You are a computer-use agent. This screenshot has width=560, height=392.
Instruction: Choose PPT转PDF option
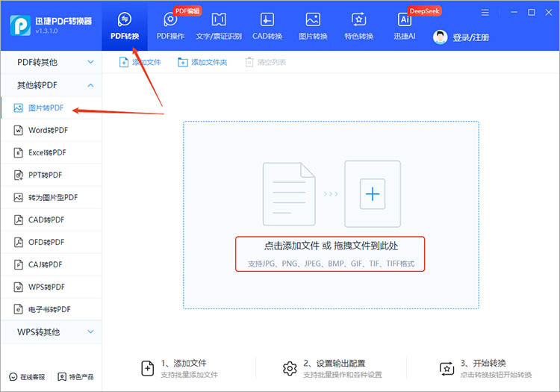51,175
